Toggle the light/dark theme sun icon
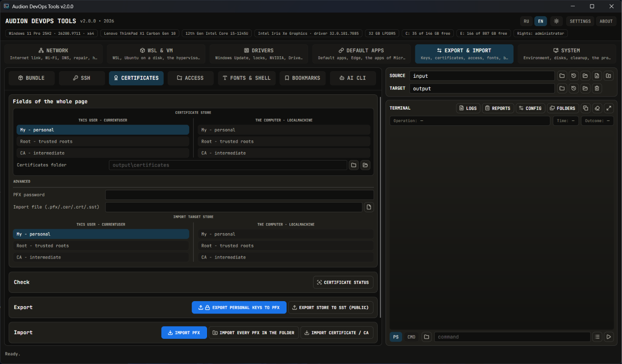This screenshot has height=364, width=622. click(556, 21)
